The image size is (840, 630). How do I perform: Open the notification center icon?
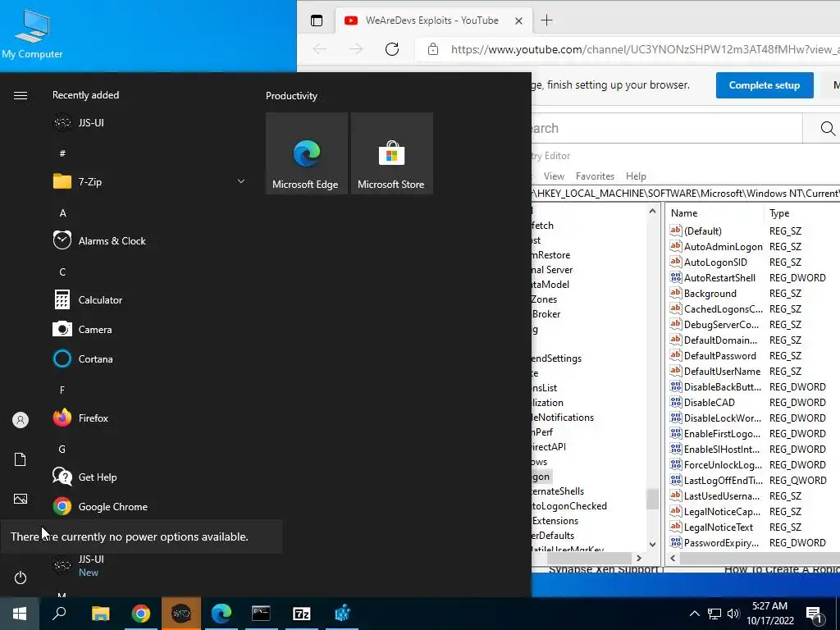coord(814,614)
